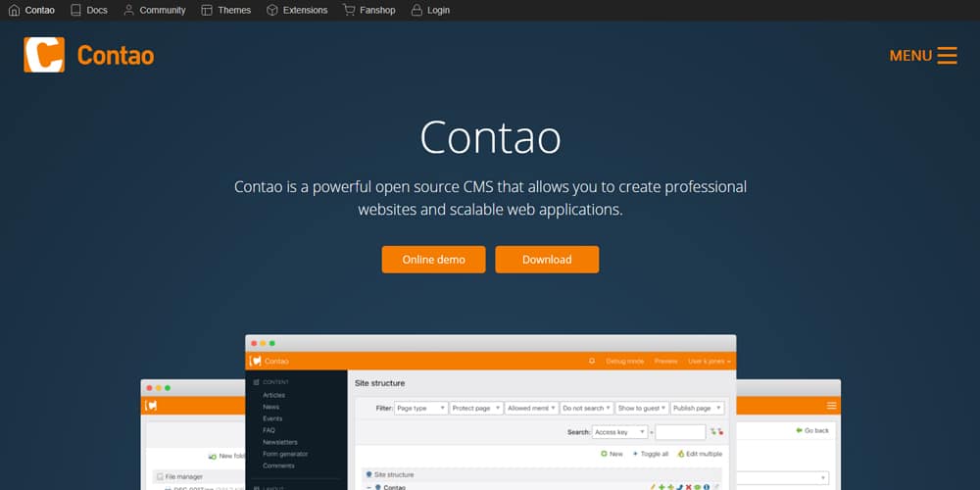
Task: Open the Page type filter dropdown
Action: 421,408
